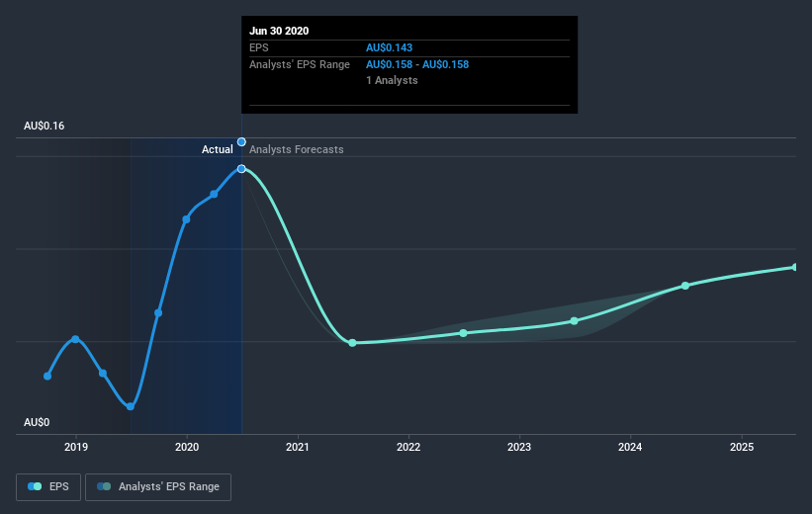This screenshot has height=514, width=812.
Task: Click the Analysts' EPS Range legend color icon
Action: click(104, 486)
